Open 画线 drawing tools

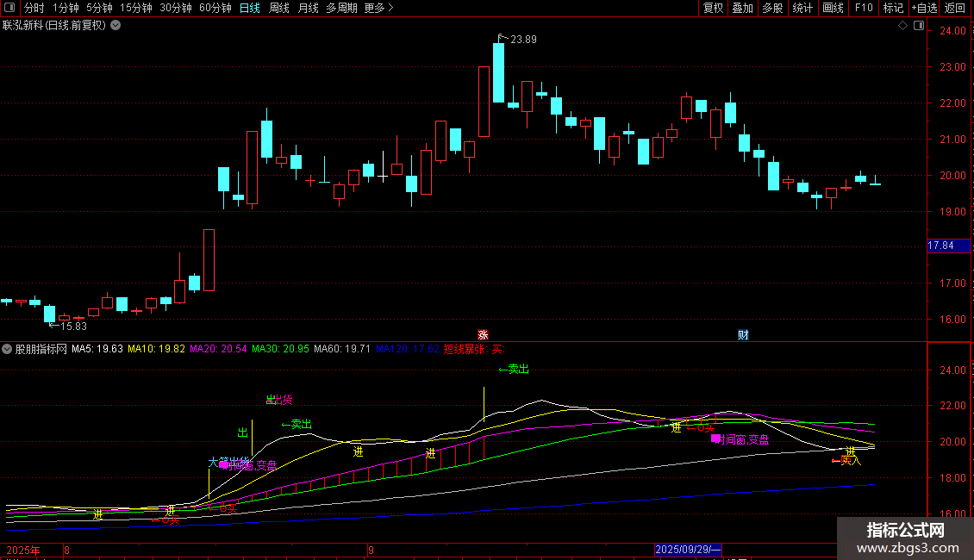click(833, 8)
